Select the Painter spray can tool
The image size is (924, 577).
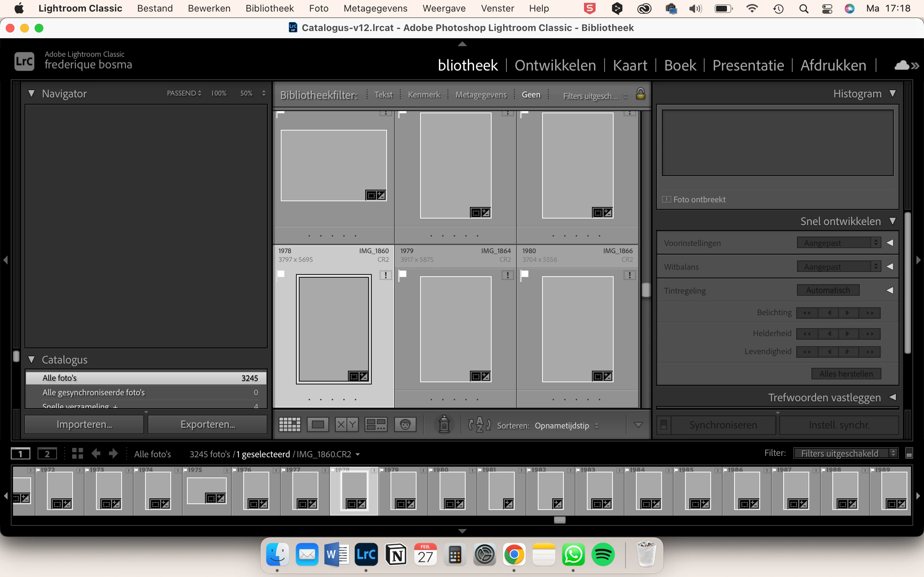point(444,424)
